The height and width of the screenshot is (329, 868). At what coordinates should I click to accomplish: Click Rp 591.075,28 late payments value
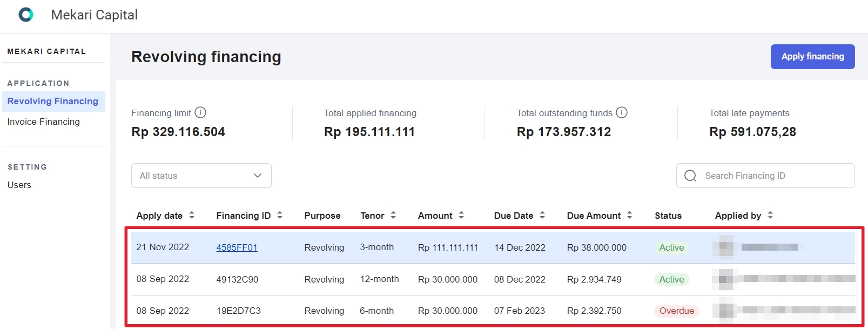752,132
